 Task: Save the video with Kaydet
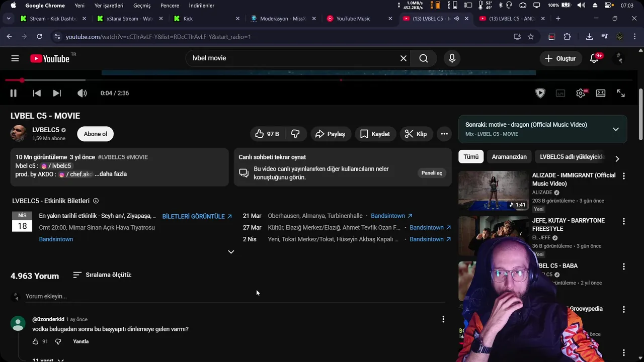coord(375,134)
